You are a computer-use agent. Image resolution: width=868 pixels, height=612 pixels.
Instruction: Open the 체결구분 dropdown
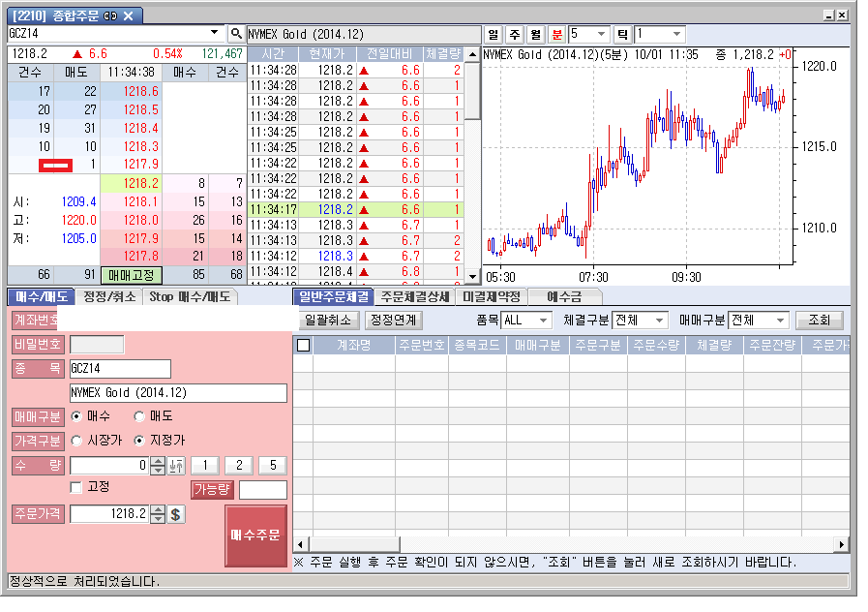pos(659,321)
